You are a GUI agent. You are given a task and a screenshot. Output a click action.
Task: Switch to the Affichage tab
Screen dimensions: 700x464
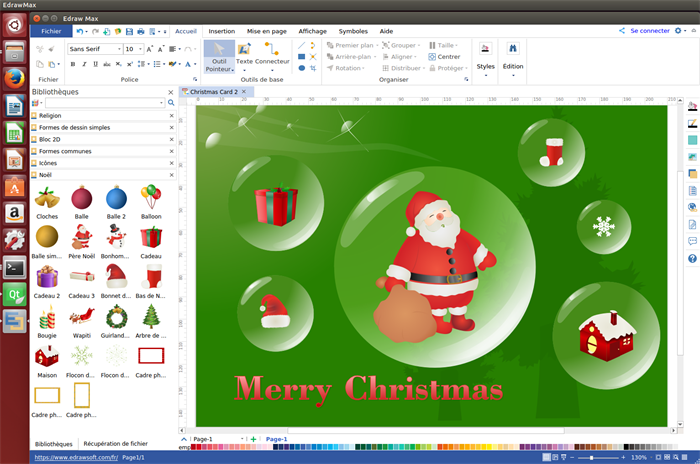click(312, 31)
